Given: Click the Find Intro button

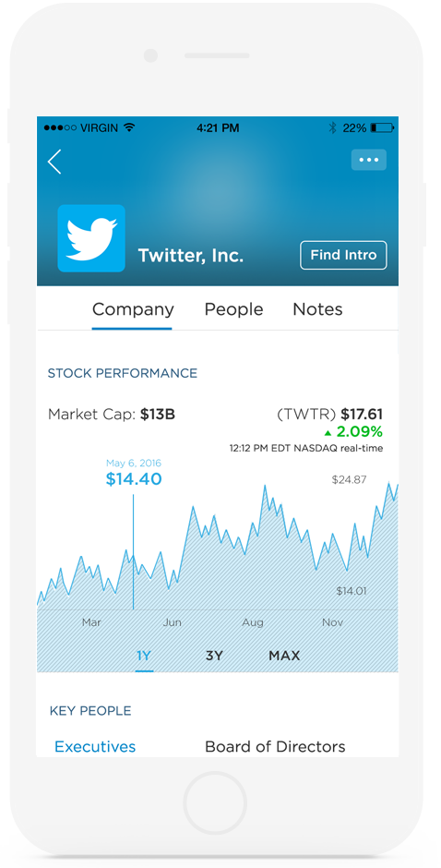Looking at the screenshot, I should (343, 255).
